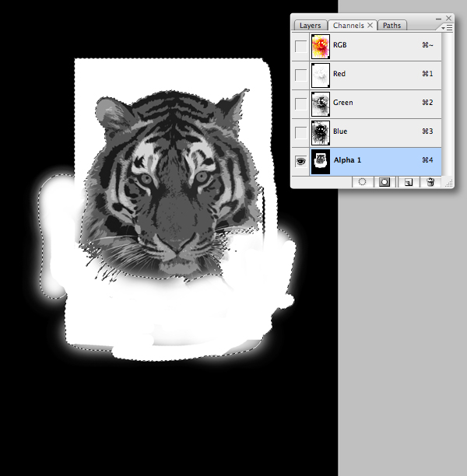Select the 'Red' channel name
This screenshot has height=476, width=467.
point(339,74)
